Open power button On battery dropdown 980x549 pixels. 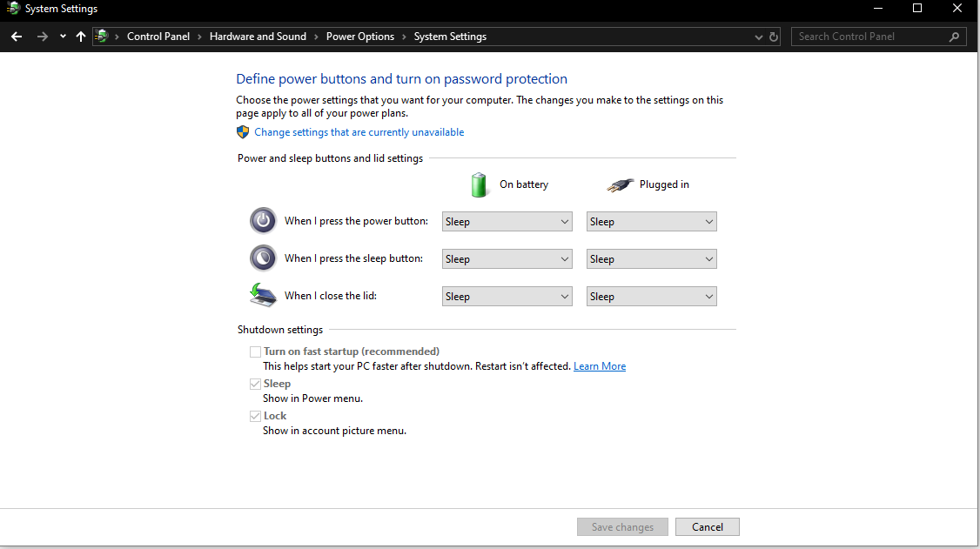coord(507,222)
